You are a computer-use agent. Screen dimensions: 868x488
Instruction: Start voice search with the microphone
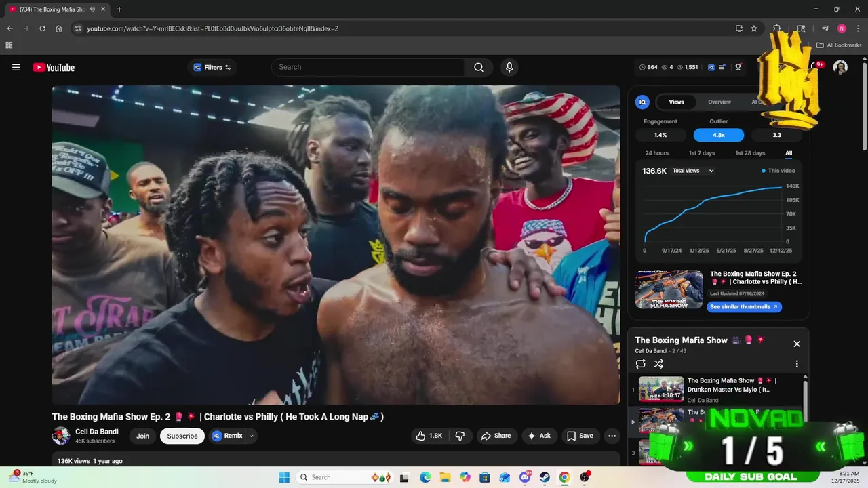(509, 67)
